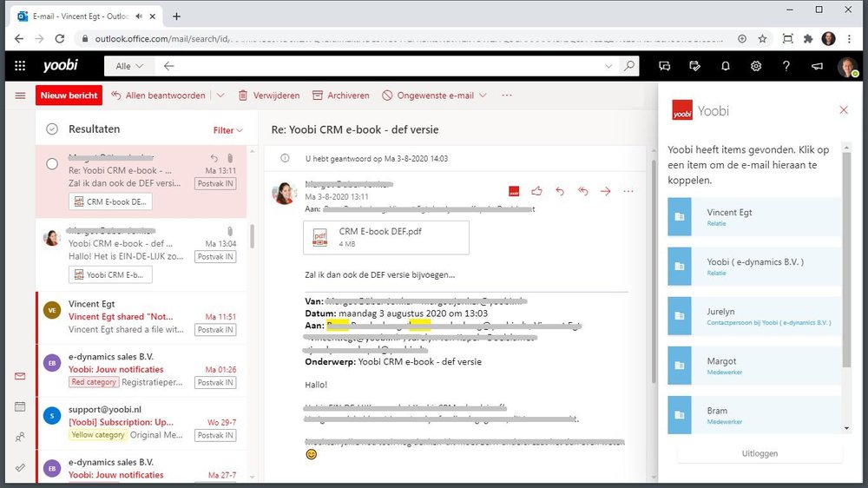Open the support@yoobi.nl Subscription message
The width and height of the screenshot is (868, 488).
pyautogui.click(x=141, y=423)
